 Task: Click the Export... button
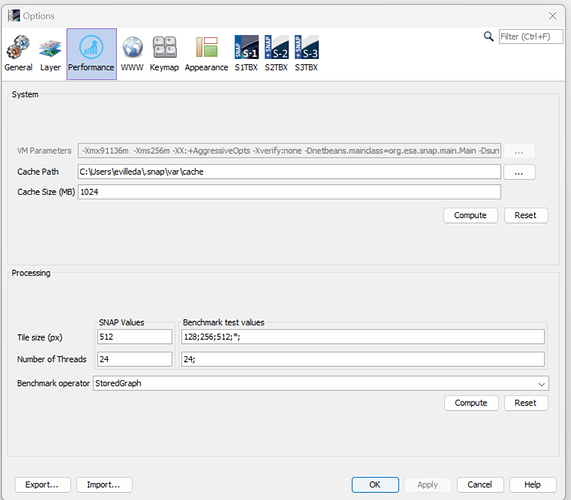pyautogui.click(x=42, y=485)
